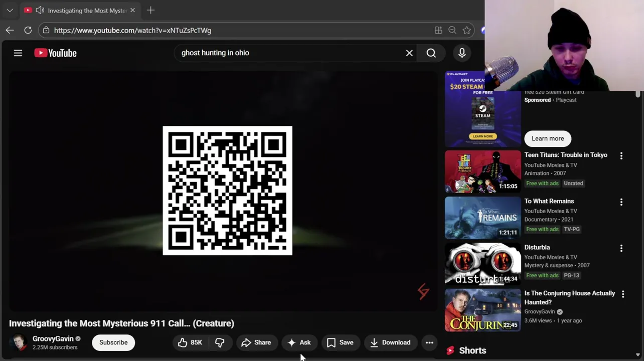This screenshot has height=361, width=644.
Task: Open options menu for Teen Titans video
Action: [x=621, y=156]
